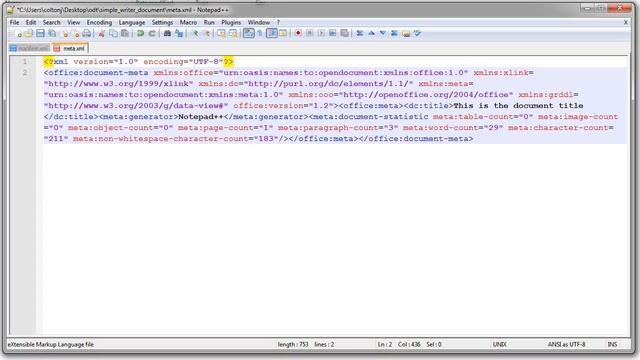Click the Open file folder icon
Screen dimensions: 640x360
tap(29, 34)
